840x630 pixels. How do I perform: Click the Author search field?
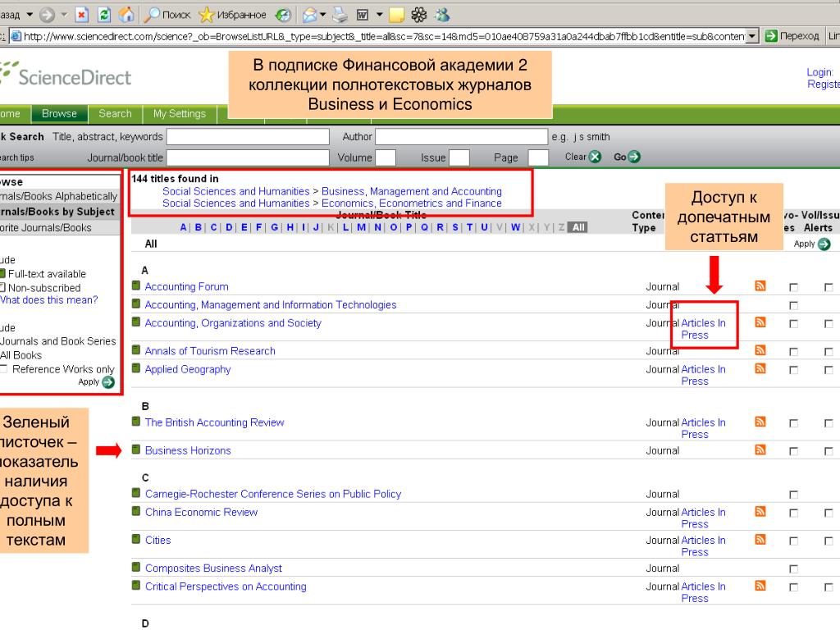coord(461,137)
